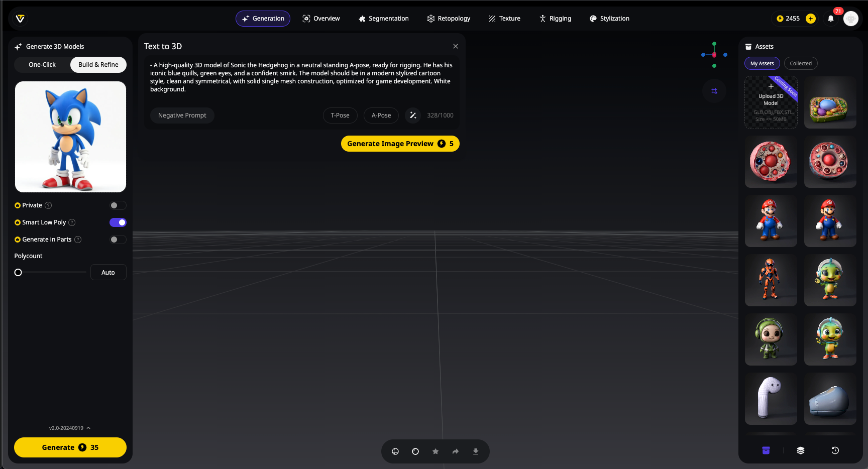
Task: Open the colorful egg basket asset
Action: pyautogui.click(x=830, y=103)
